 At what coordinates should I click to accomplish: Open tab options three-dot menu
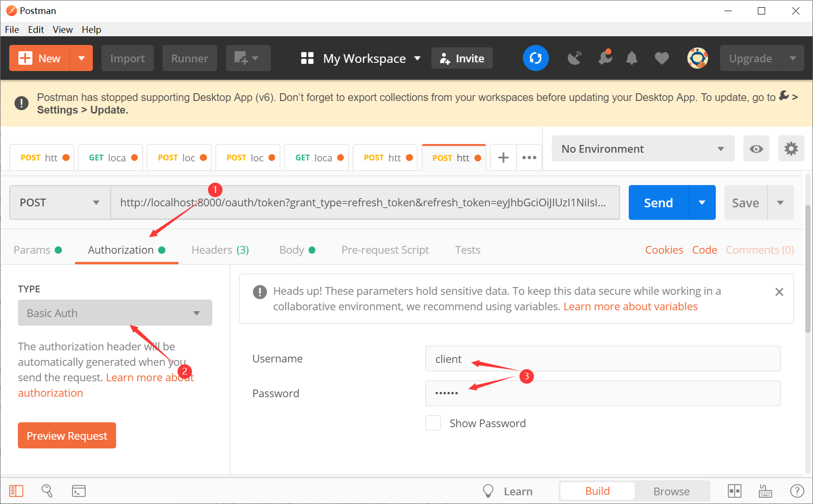pos(529,158)
